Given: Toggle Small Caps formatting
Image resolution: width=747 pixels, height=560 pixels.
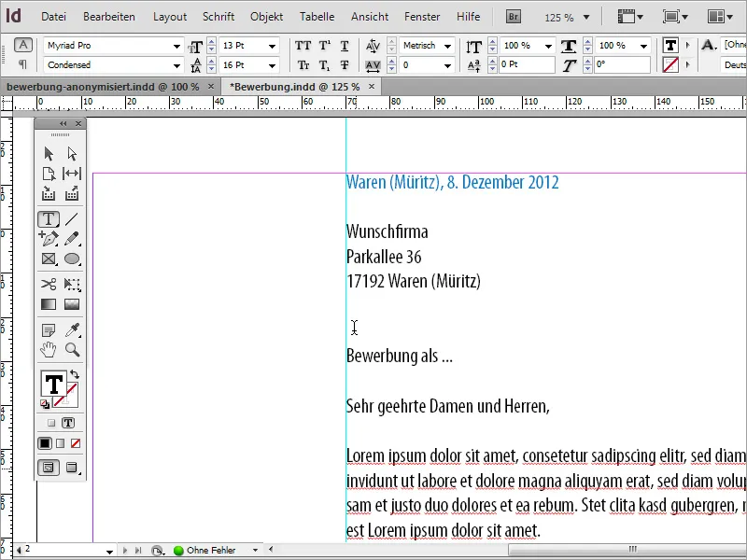Looking at the screenshot, I should pyautogui.click(x=303, y=64).
